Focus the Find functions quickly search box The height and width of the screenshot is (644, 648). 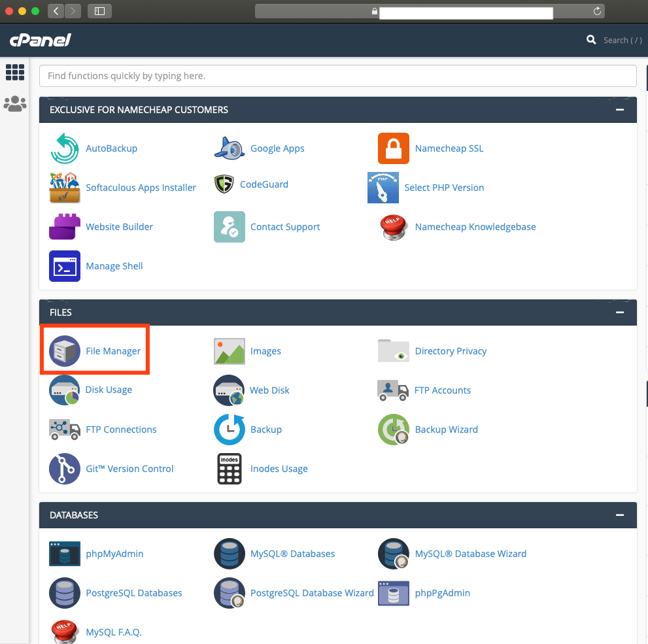tap(337, 76)
